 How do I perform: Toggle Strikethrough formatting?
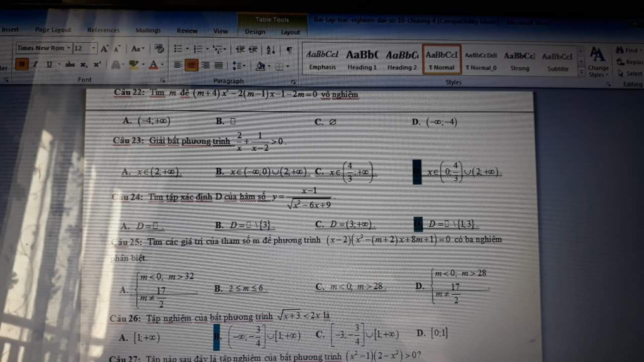(70, 65)
